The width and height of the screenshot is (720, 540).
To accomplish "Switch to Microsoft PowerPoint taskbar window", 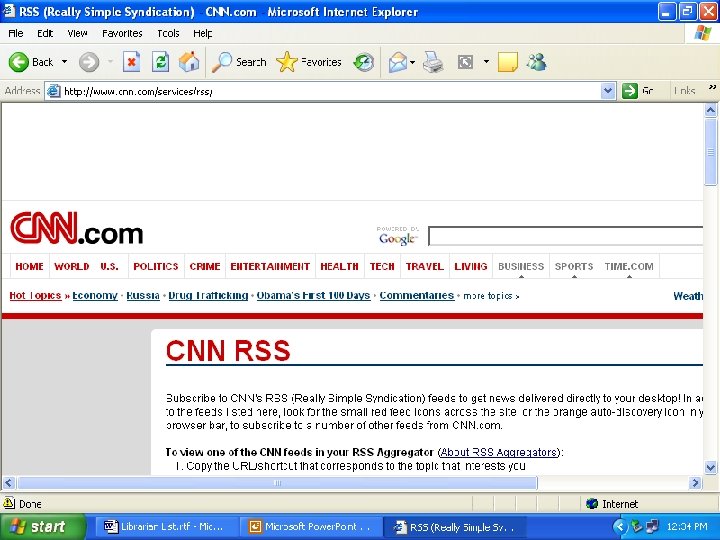I will (311, 526).
